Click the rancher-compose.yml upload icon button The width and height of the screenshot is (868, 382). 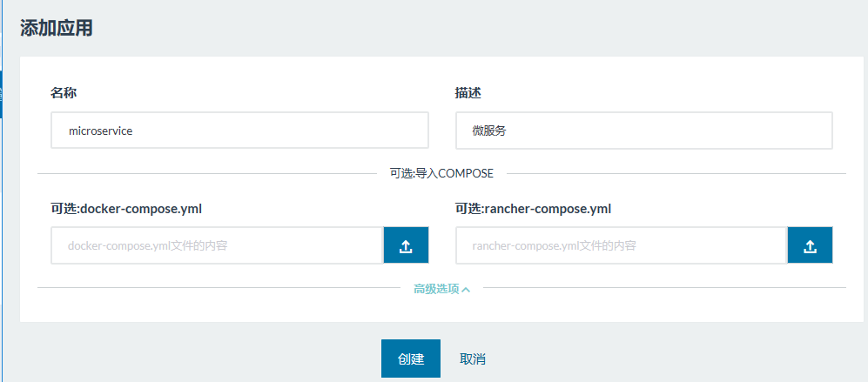click(810, 245)
